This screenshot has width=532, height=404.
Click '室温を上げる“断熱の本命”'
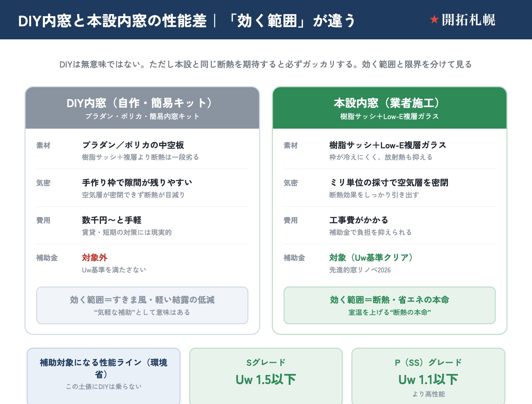[389, 312]
